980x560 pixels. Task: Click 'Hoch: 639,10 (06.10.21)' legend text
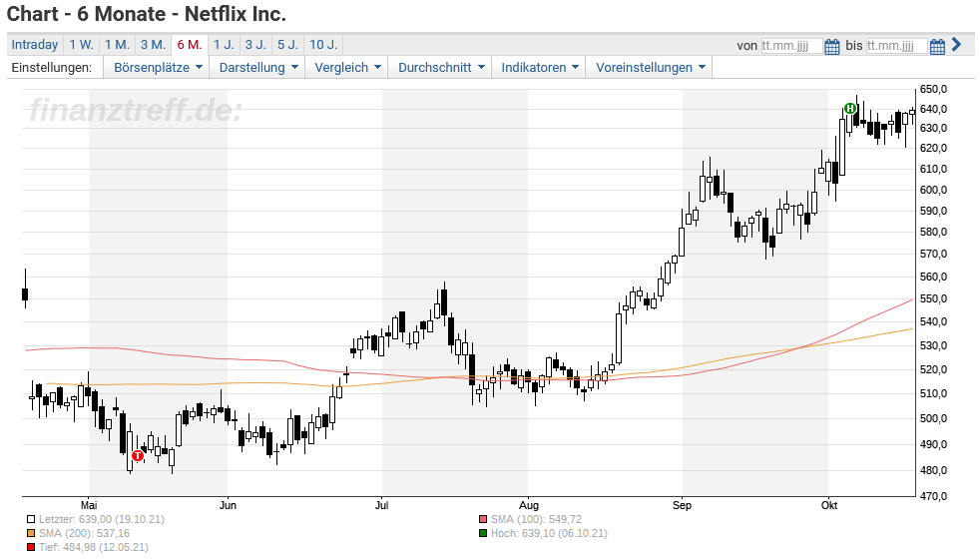click(549, 533)
